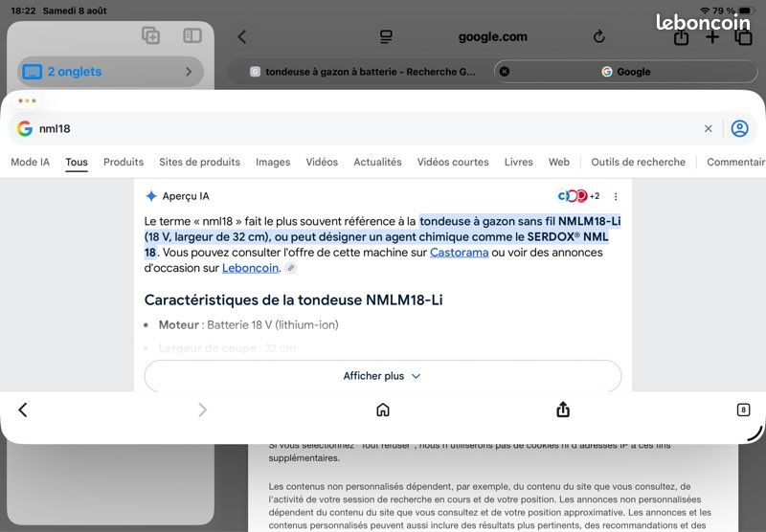Focus the nml18 search field
This screenshot has height=532, width=766.
click(x=367, y=128)
